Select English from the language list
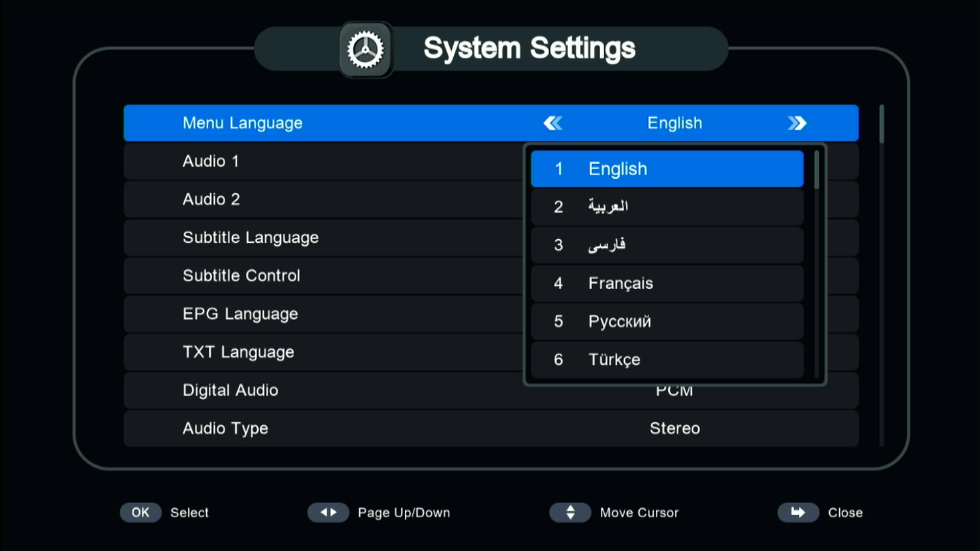 [x=667, y=168]
